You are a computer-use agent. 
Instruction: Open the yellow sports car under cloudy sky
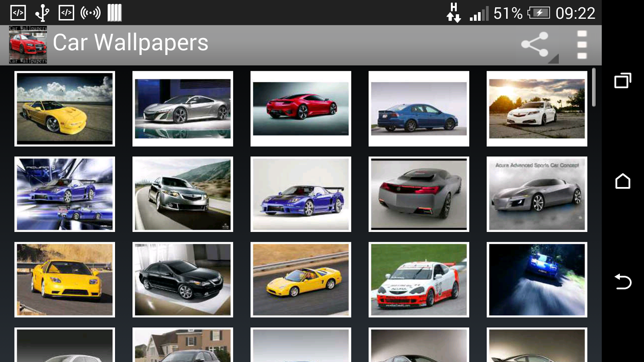point(65,109)
